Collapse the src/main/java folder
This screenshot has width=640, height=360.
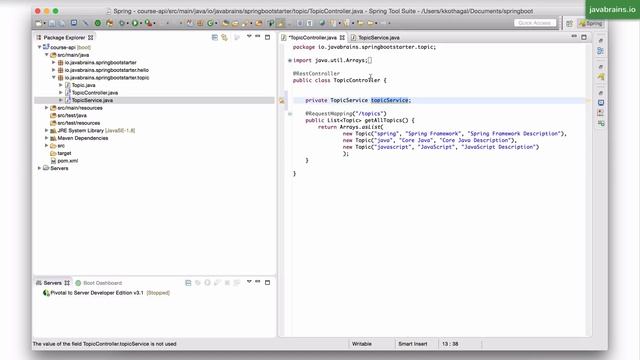[x=47, y=54]
